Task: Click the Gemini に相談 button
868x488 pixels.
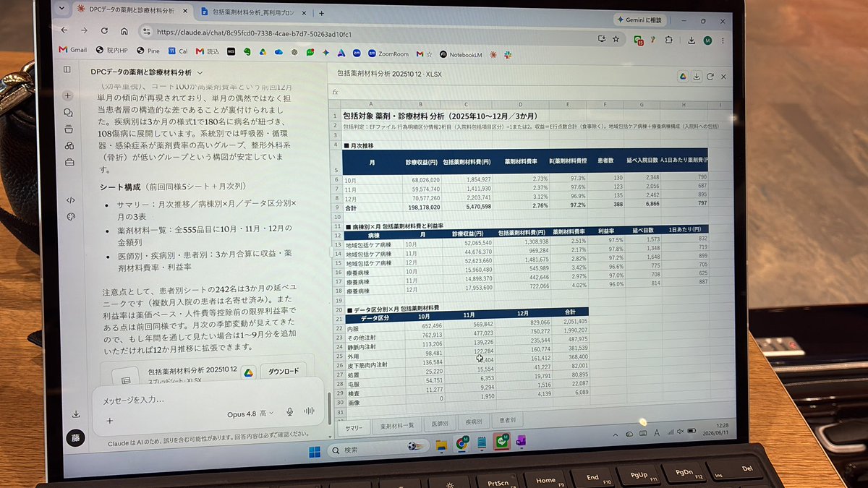Action: (x=640, y=20)
